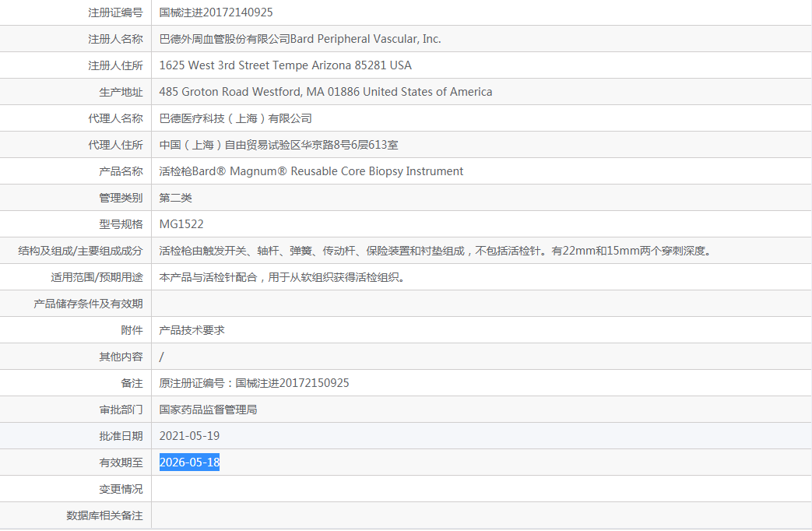Screen dimensions: 812x531
Task: Click structure description mentioning 22mm和15mm
Action: point(437,251)
